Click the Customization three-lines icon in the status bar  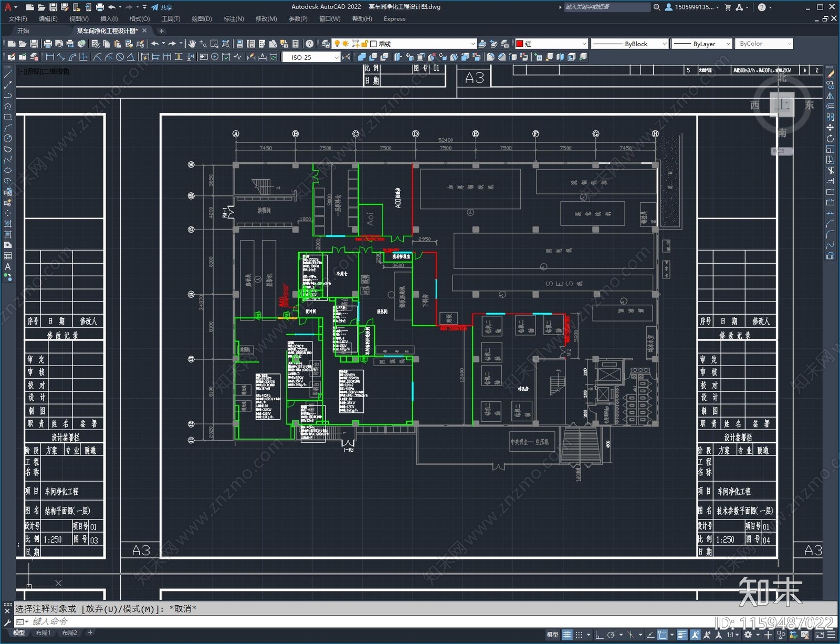[831, 635]
